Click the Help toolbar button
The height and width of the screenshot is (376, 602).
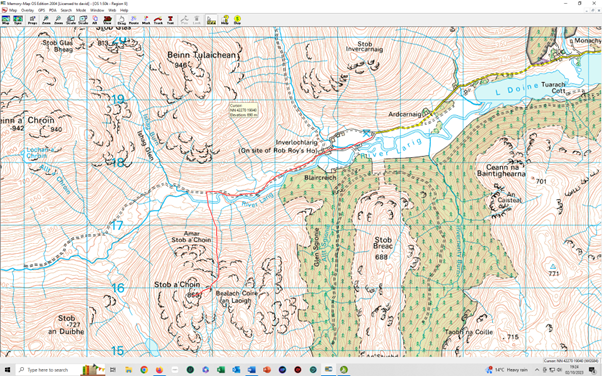[225, 20]
